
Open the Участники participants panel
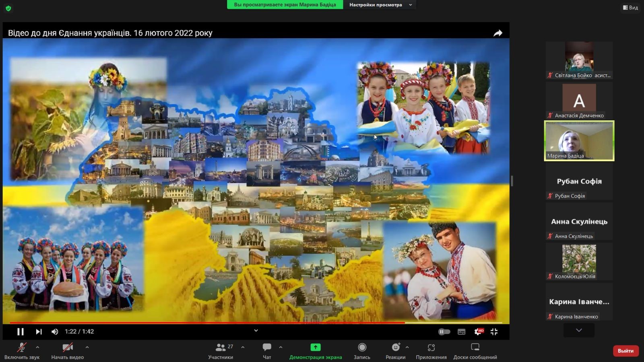[x=221, y=350]
